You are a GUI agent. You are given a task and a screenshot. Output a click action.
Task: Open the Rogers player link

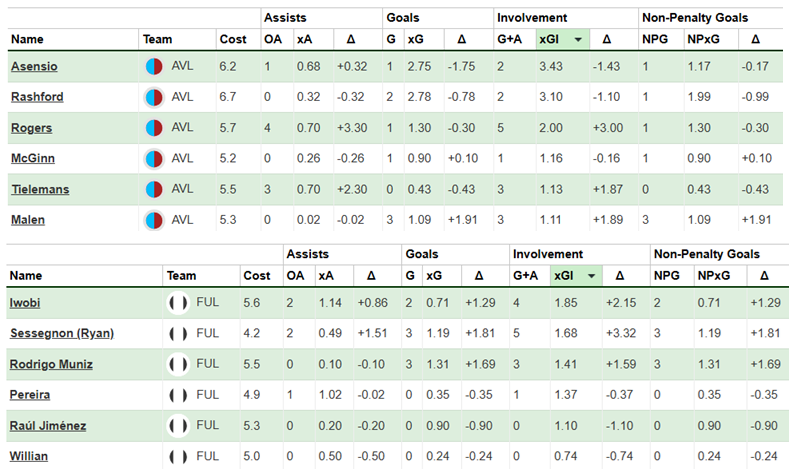(x=31, y=128)
